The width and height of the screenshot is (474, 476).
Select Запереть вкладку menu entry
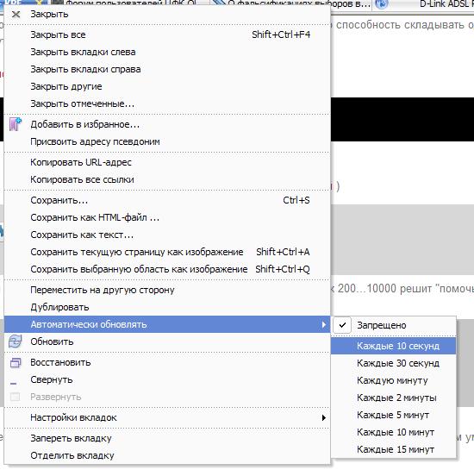(x=167, y=438)
